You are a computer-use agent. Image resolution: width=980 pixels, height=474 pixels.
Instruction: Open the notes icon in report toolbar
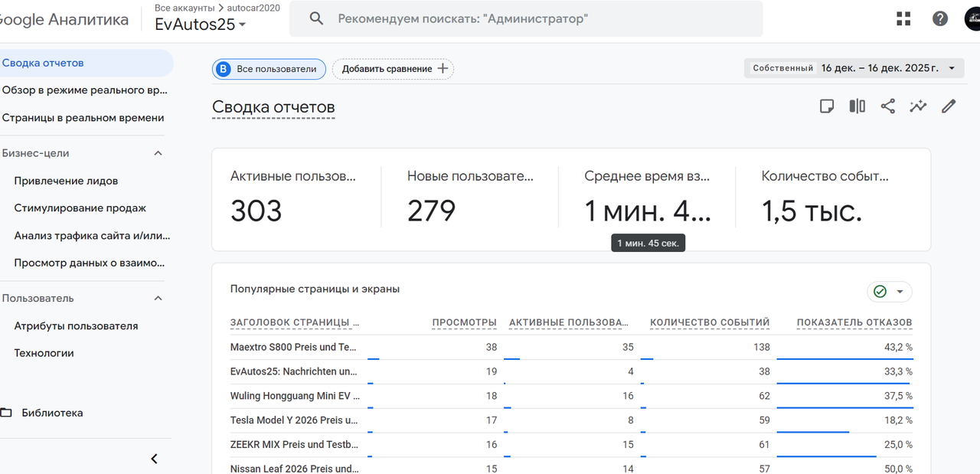point(827,106)
